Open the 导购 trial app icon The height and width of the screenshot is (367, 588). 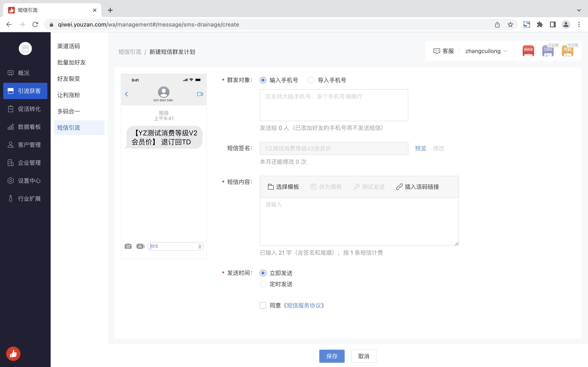pos(567,51)
